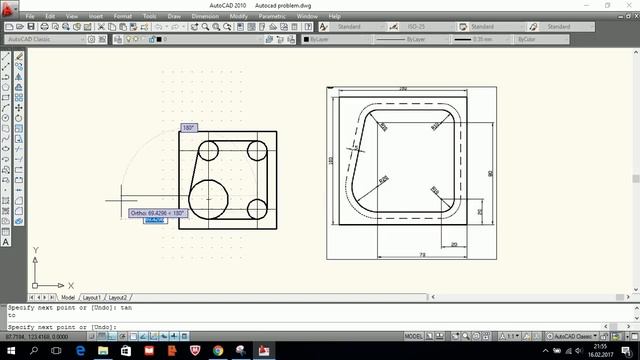640x360 pixels.
Task: Open the ByLayer color control dropdown
Action: pyautogui.click(x=337, y=39)
